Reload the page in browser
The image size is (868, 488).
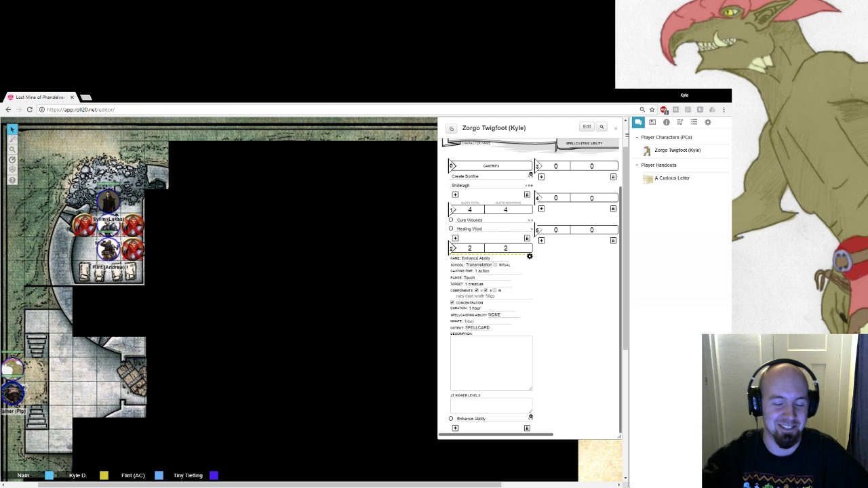(x=29, y=109)
